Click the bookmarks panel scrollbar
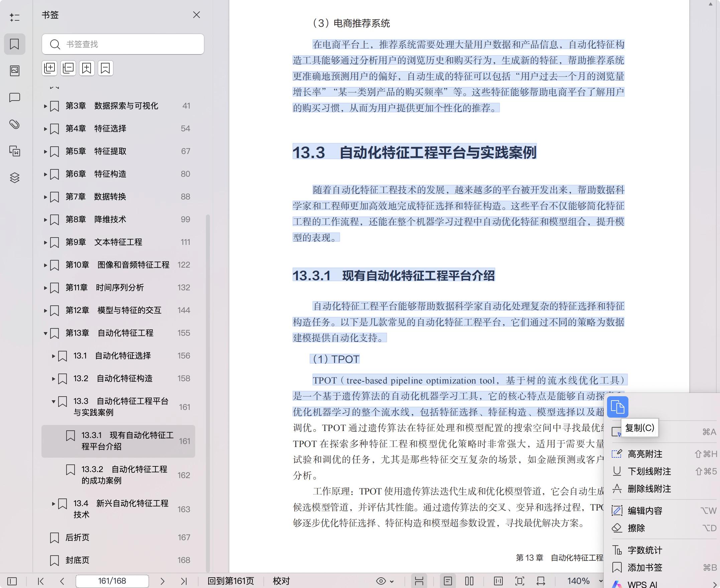 coord(208,393)
